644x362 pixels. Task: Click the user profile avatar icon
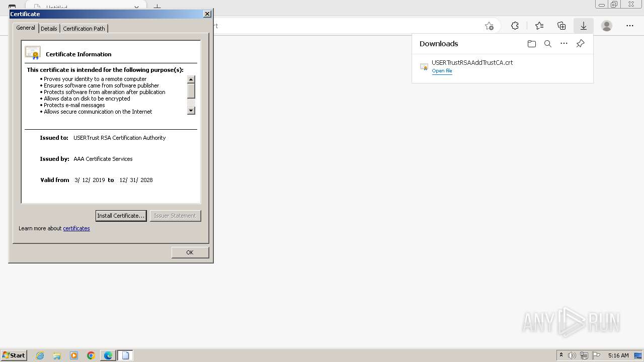coord(607,26)
